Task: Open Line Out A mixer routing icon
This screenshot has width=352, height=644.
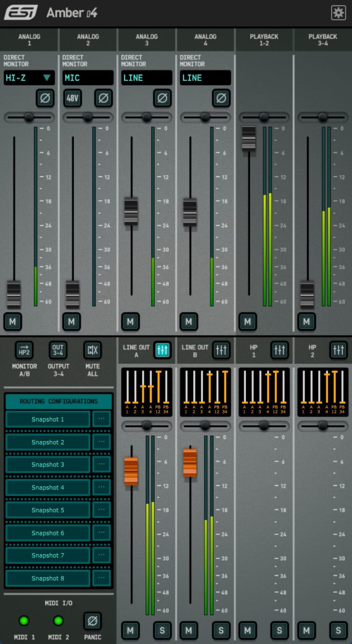Action: pyautogui.click(x=162, y=350)
